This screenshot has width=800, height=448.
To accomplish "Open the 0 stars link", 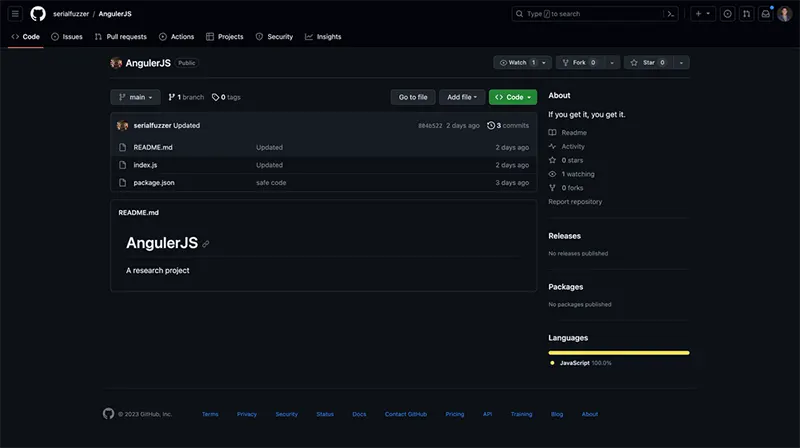I will [566, 160].
